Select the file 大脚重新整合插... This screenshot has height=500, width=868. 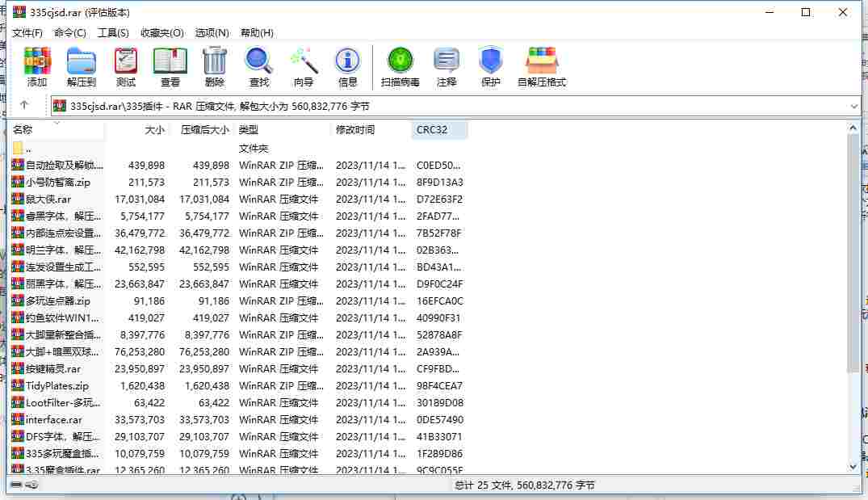(63, 334)
